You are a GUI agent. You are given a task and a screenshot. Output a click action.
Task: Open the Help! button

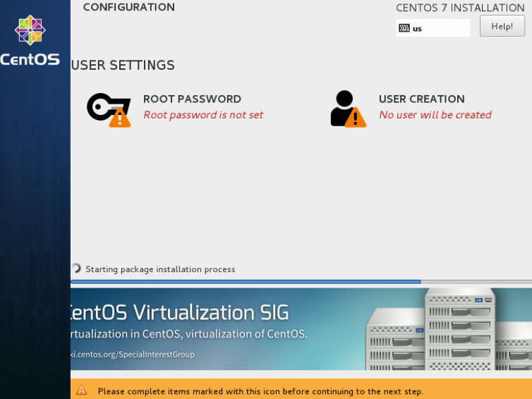(502, 26)
